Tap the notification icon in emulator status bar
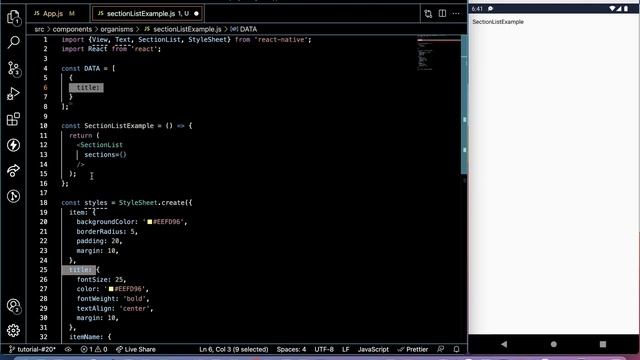640x360 pixels. [x=490, y=9]
